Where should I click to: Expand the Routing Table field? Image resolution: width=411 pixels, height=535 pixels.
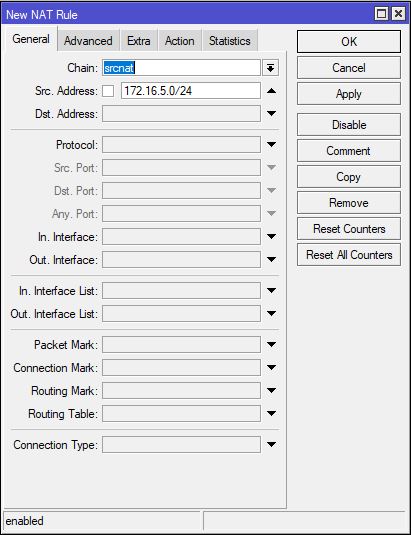pos(271,414)
